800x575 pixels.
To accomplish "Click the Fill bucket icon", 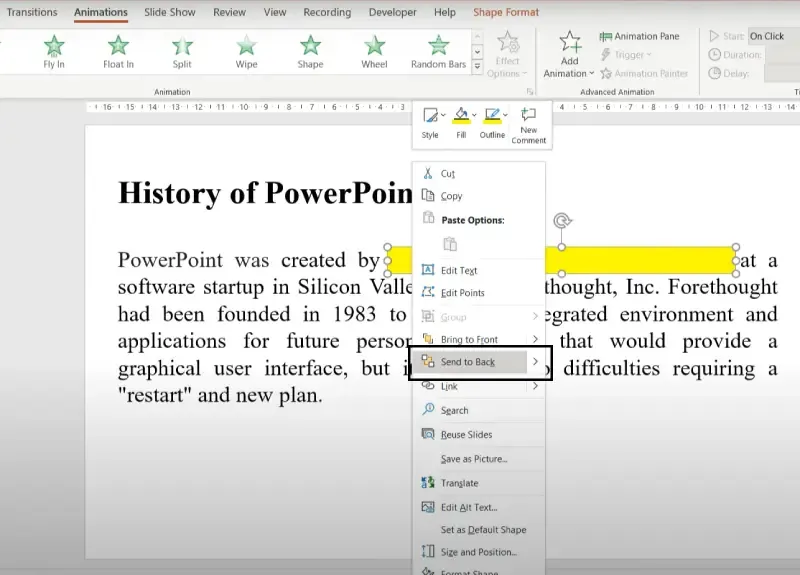I will click(461, 116).
